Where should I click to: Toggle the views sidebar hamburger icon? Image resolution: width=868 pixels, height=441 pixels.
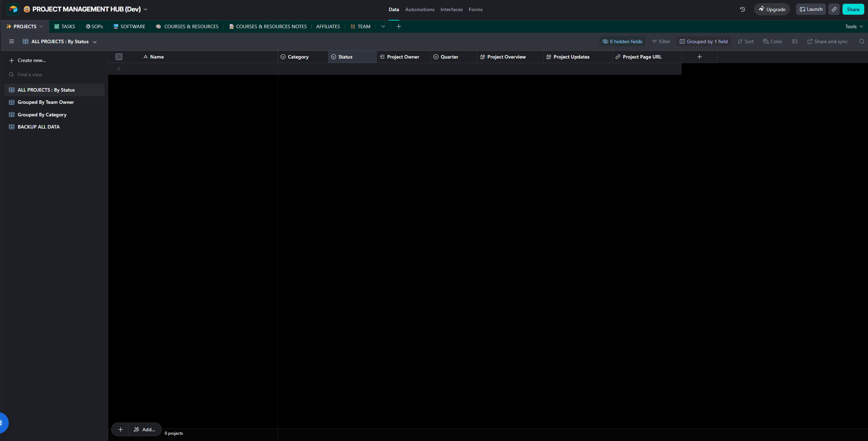(x=11, y=41)
